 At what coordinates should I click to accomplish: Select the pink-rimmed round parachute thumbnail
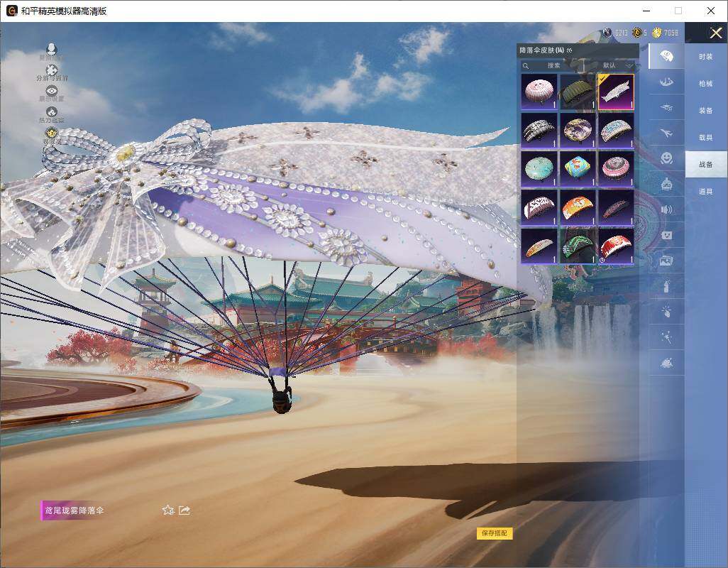click(x=616, y=169)
